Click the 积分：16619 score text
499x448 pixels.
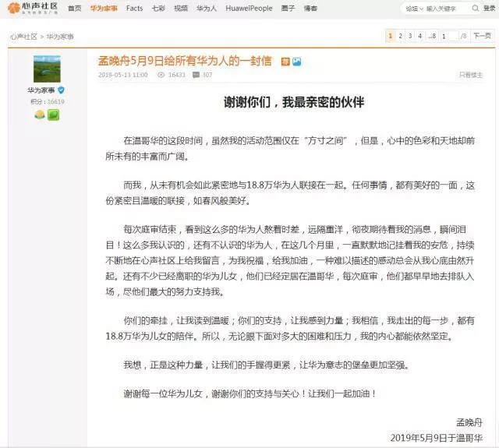48,102
